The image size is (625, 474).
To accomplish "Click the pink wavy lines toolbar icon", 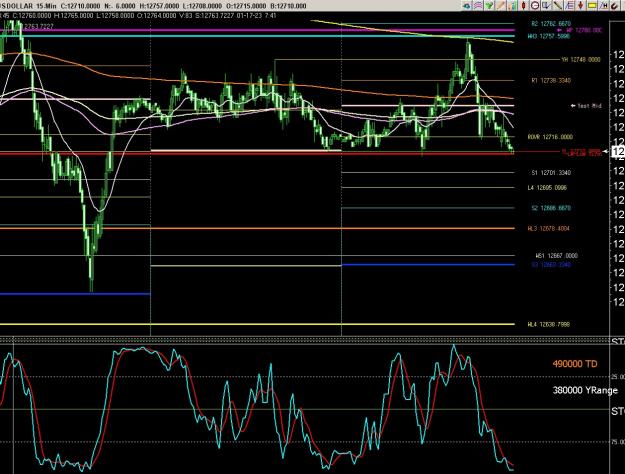I will coord(478,6).
